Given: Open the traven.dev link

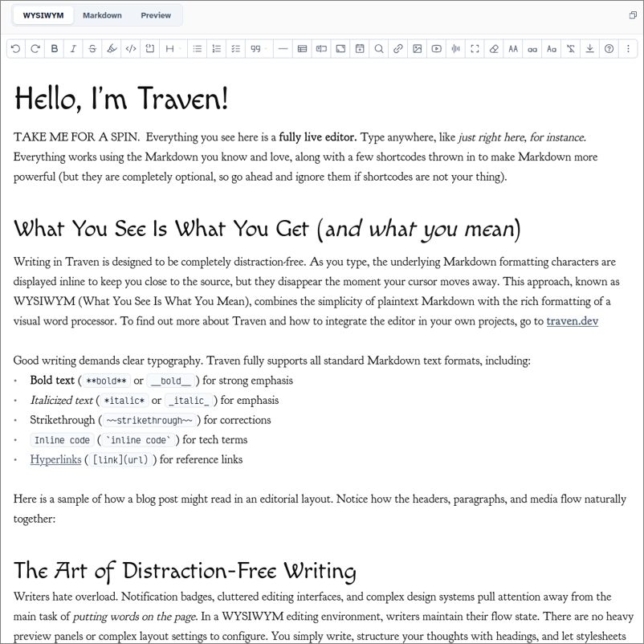Looking at the screenshot, I should (572, 321).
